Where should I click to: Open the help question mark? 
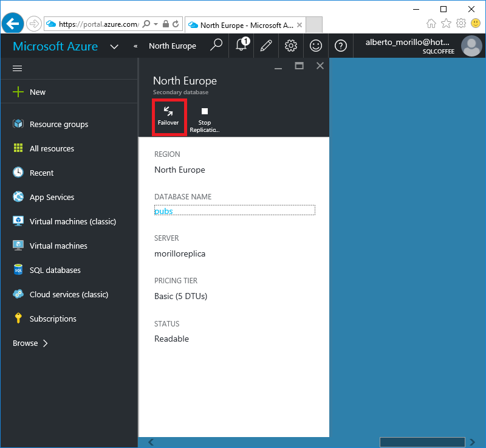(341, 46)
